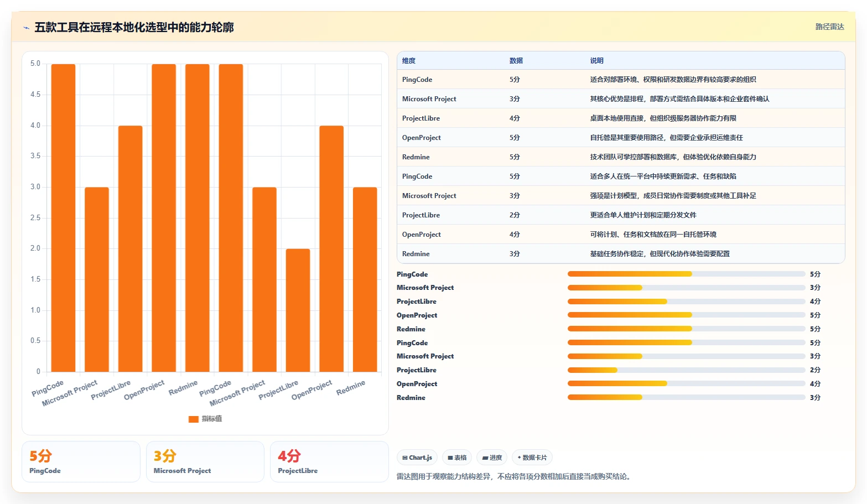
Task: Click the OpenProject chart bar reaching 4.0
Action: (x=331, y=249)
